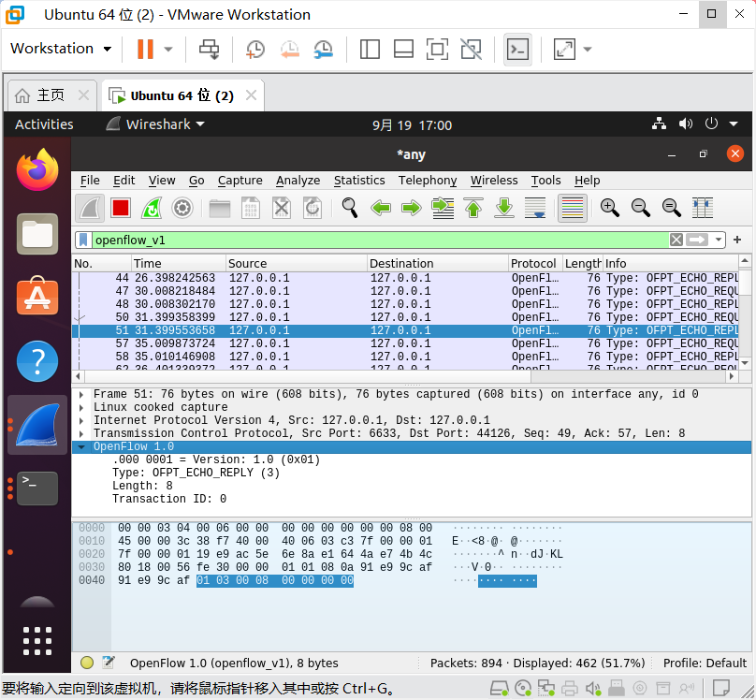Image resolution: width=756 pixels, height=700 pixels.
Task: Sort by the Time column header
Action: click(179, 263)
